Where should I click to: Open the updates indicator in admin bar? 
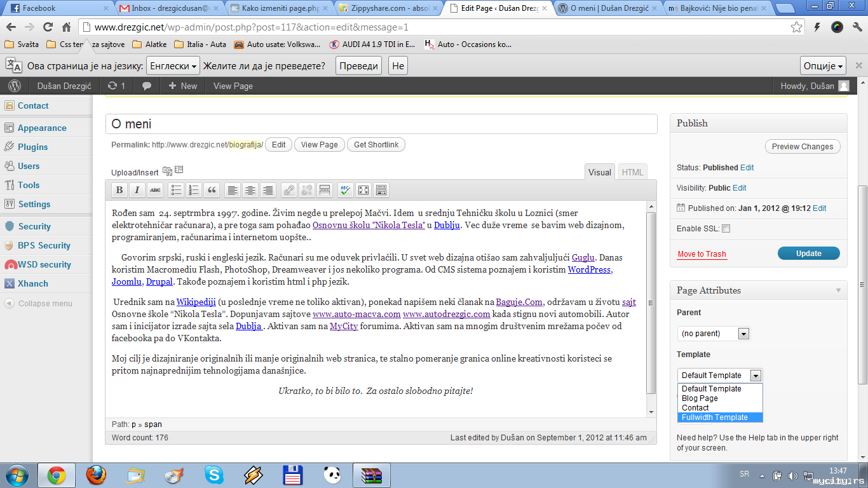[x=116, y=86]
